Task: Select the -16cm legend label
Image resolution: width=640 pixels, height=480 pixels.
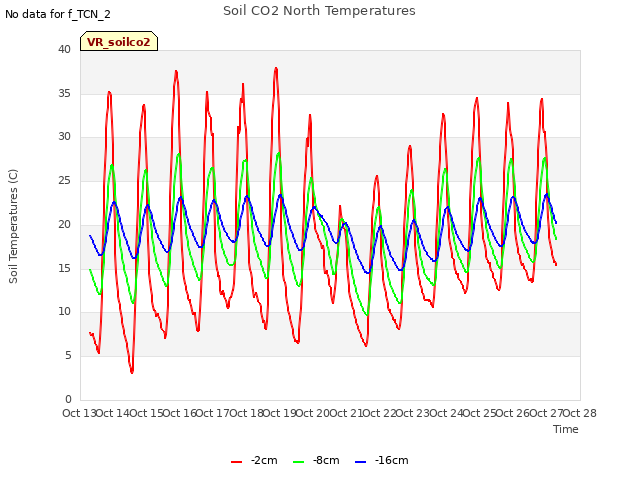Action: click(391, 460)
